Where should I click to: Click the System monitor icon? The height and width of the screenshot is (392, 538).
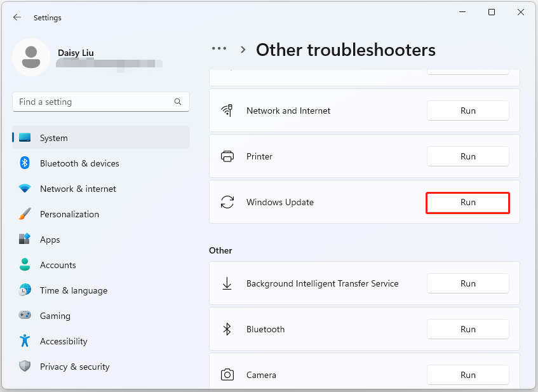click(x=25, y=138)
